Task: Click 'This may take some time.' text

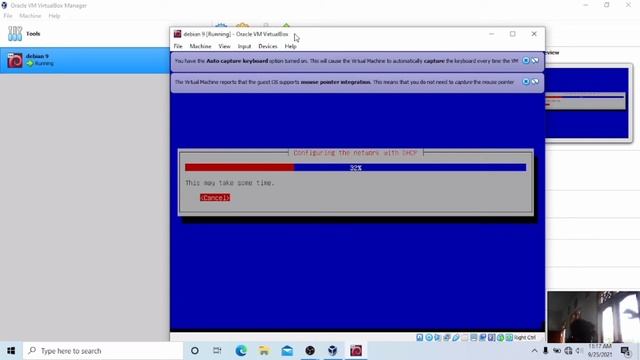Action: [230, 183]
